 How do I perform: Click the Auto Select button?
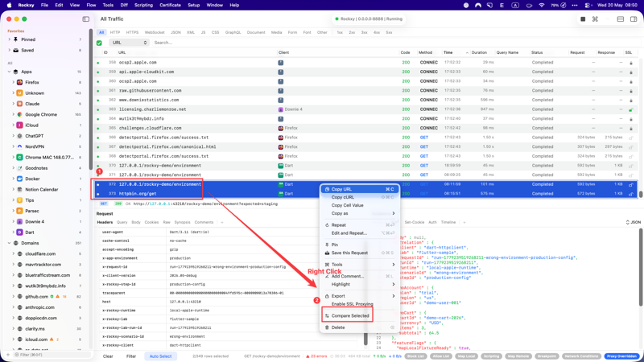(160, 356)
